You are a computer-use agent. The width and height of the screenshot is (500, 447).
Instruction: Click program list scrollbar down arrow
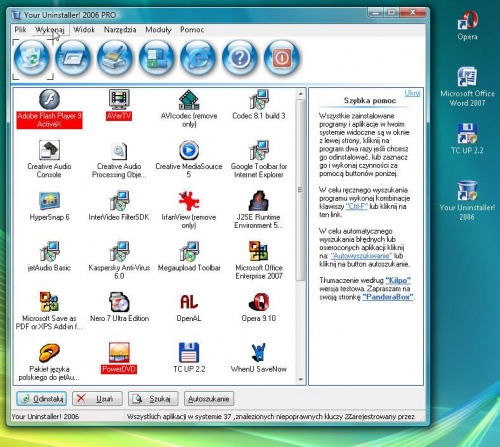[301, 379]
